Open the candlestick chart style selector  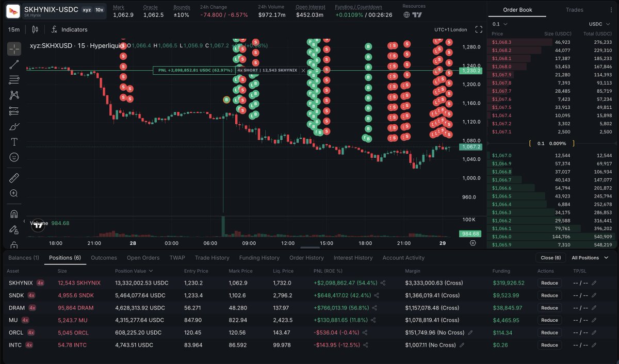pos(35,29)
